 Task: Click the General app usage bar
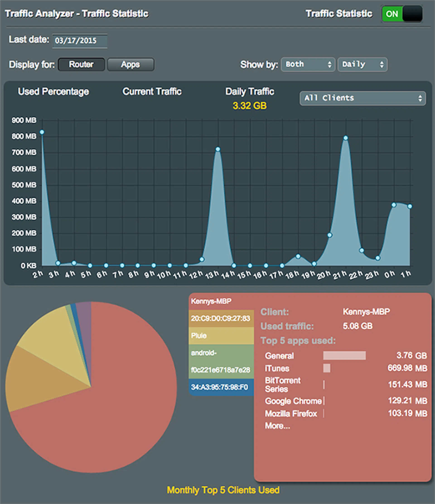[344, 355]
